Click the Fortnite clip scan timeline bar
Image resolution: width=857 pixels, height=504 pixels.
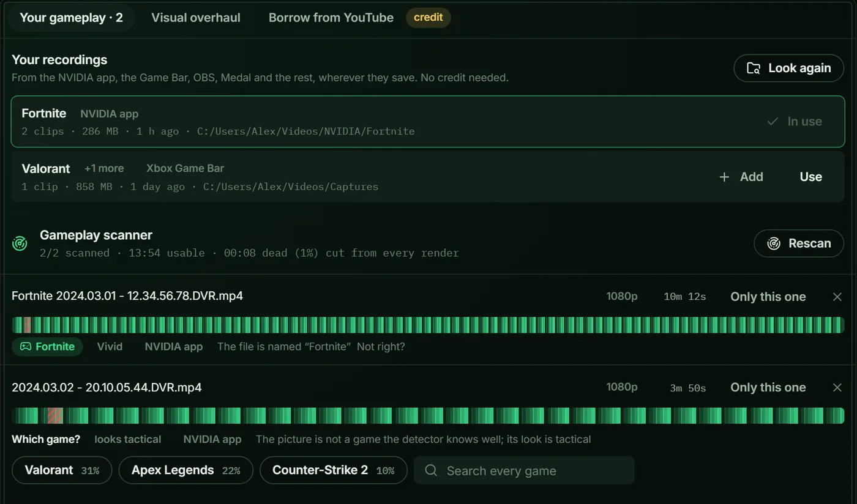(x=428, y=325)
